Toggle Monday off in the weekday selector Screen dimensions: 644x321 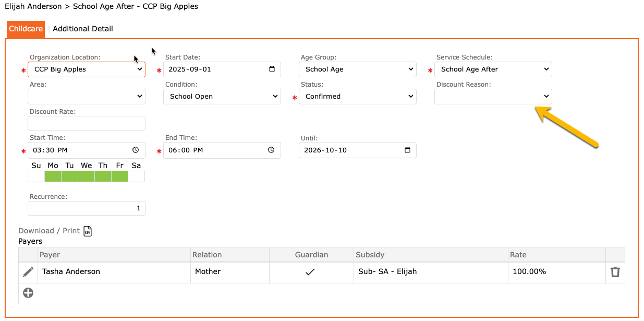tap(53, 176)
